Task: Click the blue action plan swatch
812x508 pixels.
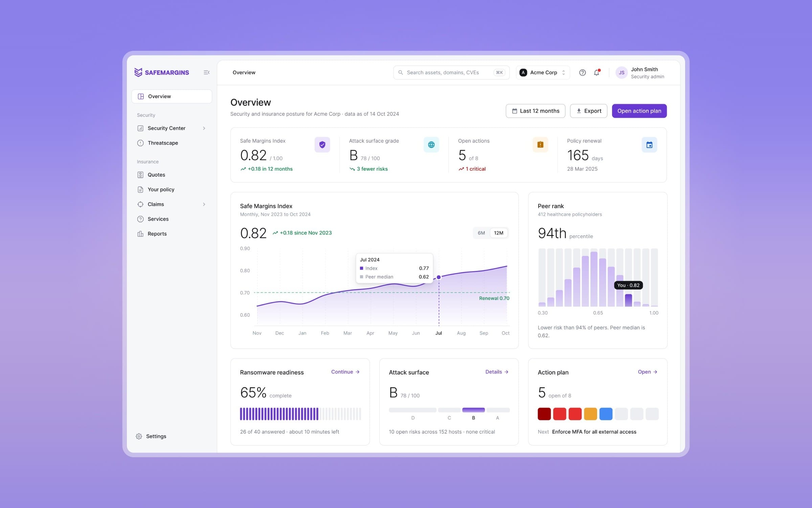Action: [606, 414]
